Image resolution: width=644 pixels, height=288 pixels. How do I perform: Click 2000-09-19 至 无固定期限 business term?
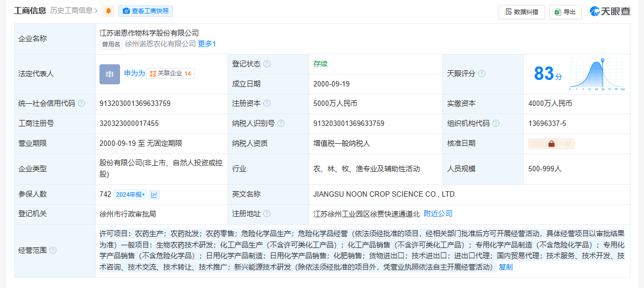(141, 144)
